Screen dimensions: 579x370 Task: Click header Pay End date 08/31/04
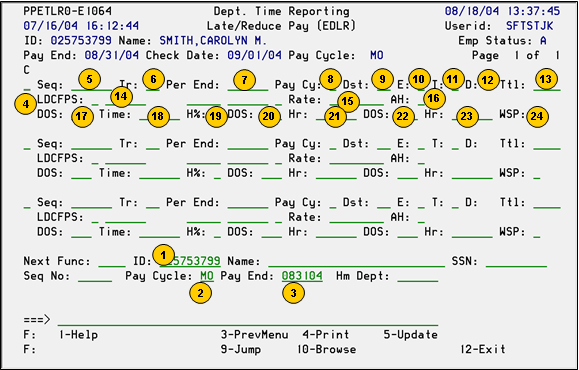tap(112, 55)
